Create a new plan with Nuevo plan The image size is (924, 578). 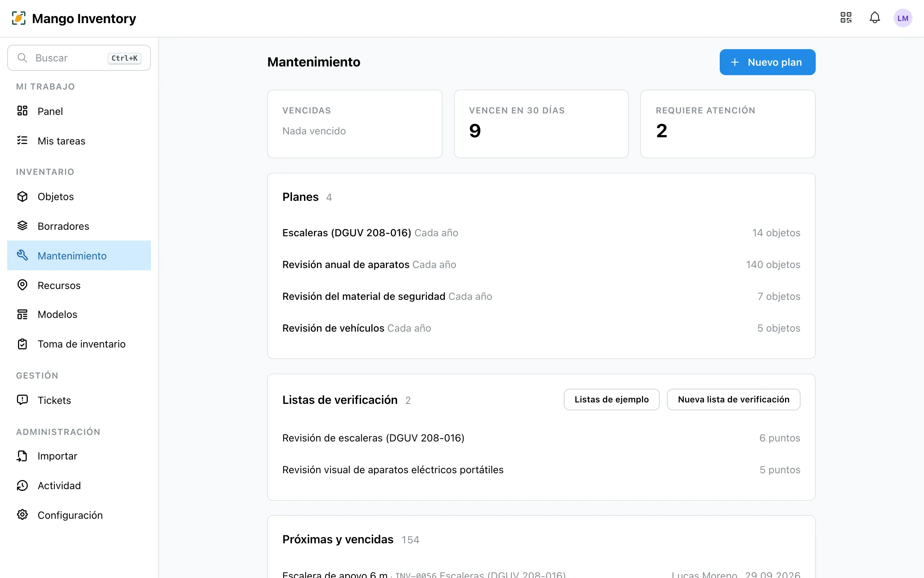coord(767,62)
